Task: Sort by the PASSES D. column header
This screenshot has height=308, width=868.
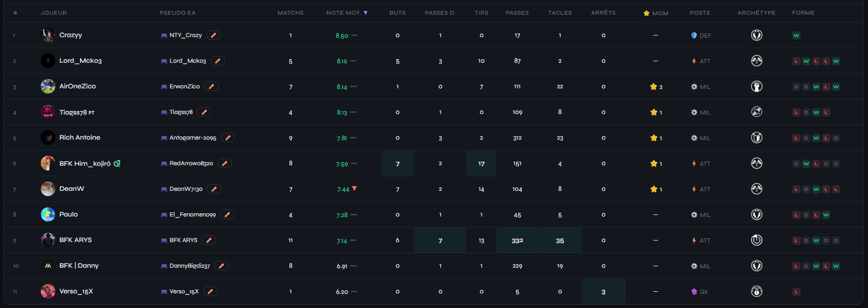Action: coord(440,13)
